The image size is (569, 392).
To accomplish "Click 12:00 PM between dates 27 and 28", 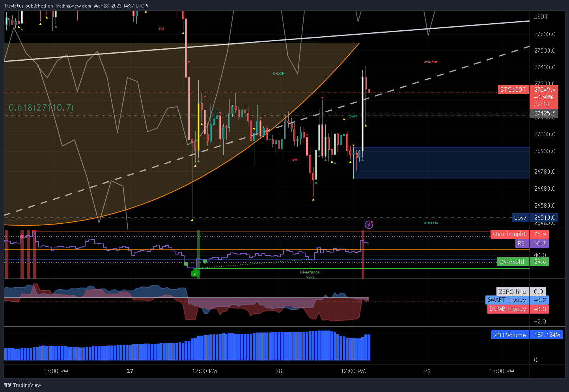I will point(205,371).
